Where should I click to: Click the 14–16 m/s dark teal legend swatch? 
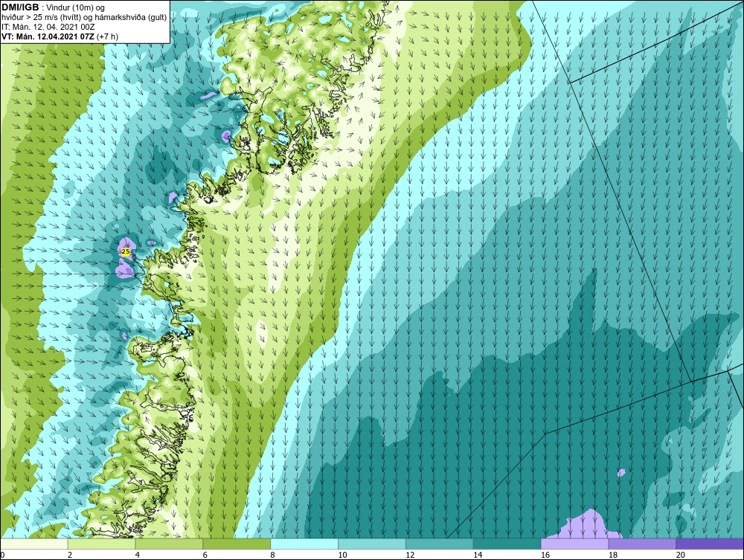[x=507, y=544]
